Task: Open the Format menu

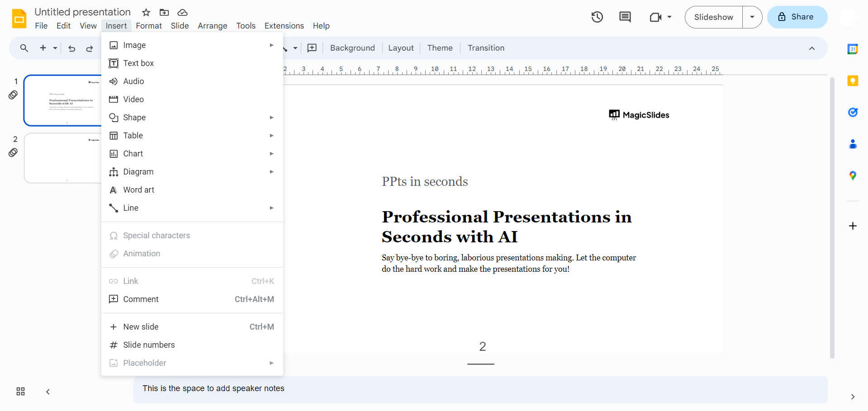Action: tap(149, 26)
